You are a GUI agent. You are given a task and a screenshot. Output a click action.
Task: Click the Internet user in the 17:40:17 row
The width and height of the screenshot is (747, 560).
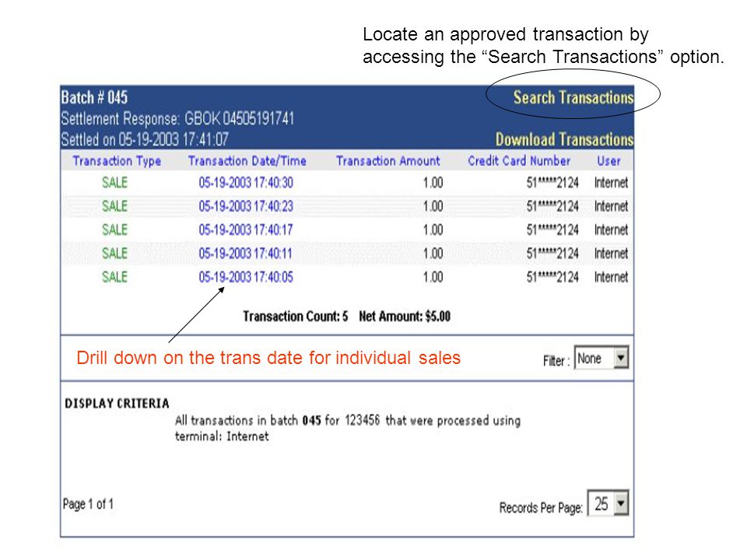[612, 230]
